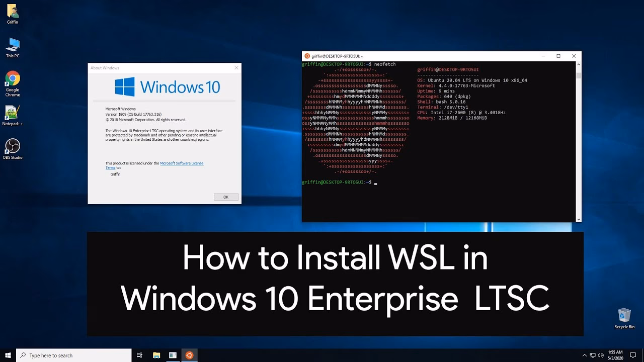Click the licensed user name 'Griffin' in About dialog

pyautogui.click(x=115, y=174)
